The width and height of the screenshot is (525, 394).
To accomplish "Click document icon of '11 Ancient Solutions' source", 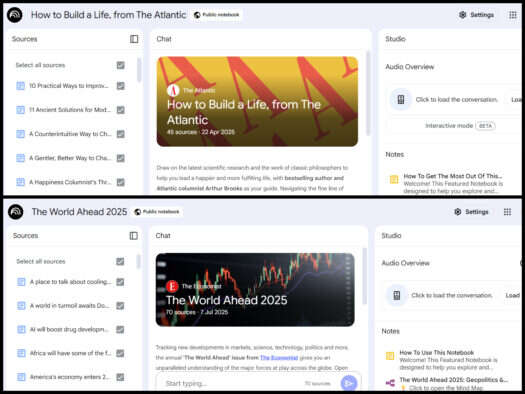I will pyautogui.click(x=20, y=110).
